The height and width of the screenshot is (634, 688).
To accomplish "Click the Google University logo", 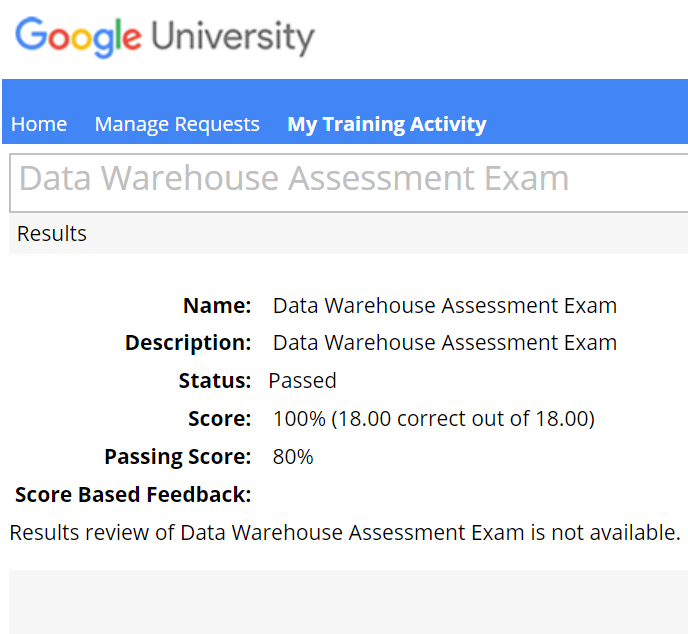I will (165, 37).
